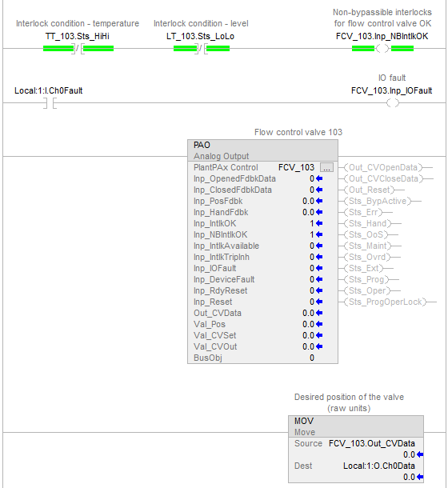Click Inp_ClosedFdbkData value arrow
This screenshot has width=448, height=488.
319,190
